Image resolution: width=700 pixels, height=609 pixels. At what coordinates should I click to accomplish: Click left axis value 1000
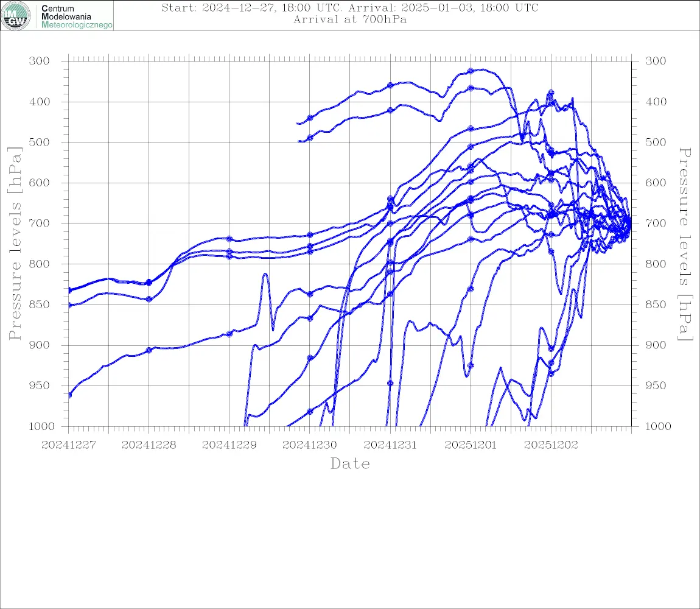pyautogui.click(x=41, y=426)
